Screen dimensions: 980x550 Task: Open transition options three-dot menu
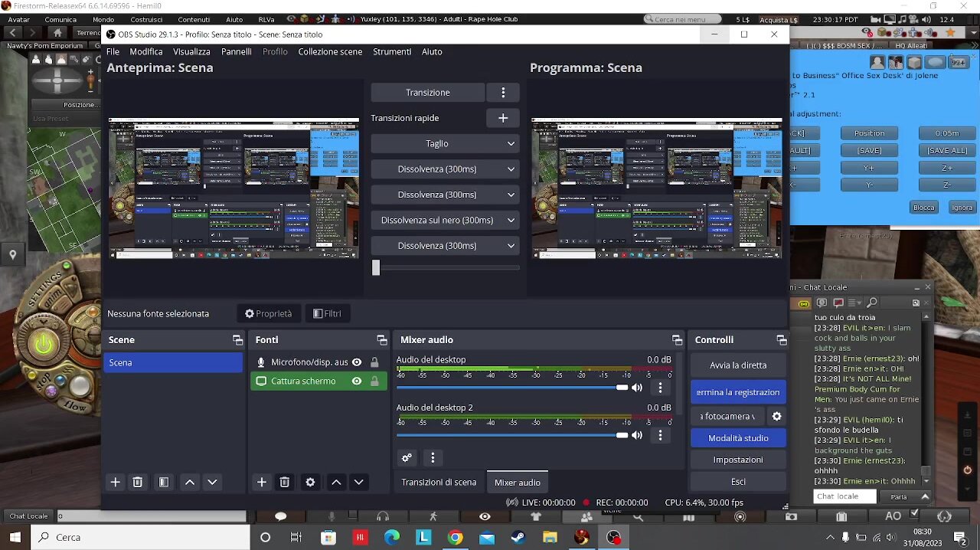coord(503,93)
